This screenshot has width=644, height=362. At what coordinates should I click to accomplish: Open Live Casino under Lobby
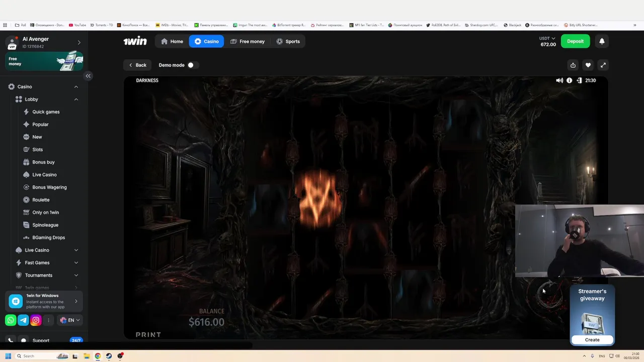44,174
